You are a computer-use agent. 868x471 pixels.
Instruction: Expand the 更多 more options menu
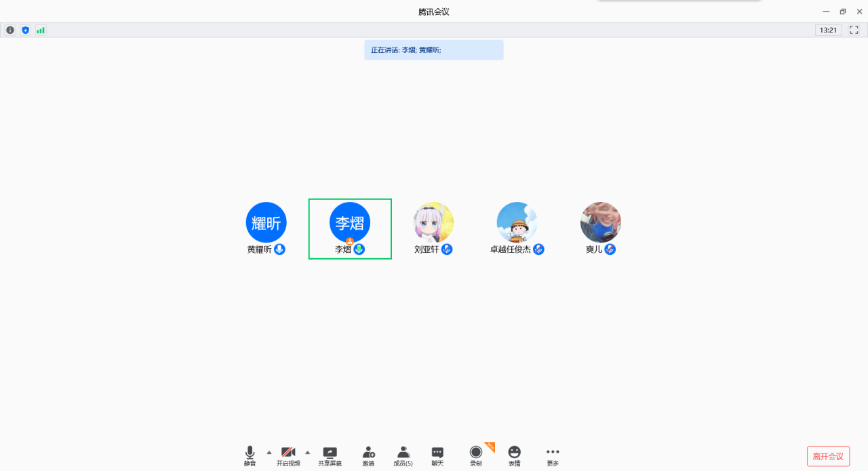click(x=553, y=455)
